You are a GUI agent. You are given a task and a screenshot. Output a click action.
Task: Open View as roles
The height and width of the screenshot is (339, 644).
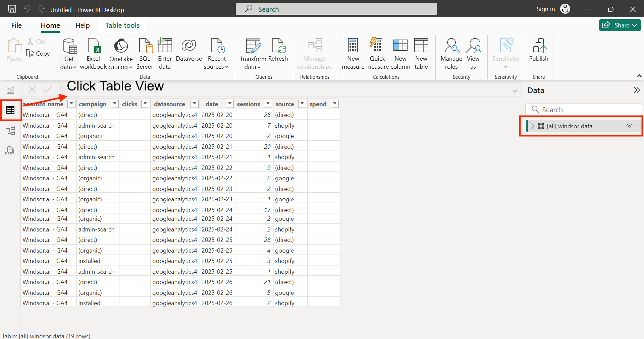click(473, 54)
